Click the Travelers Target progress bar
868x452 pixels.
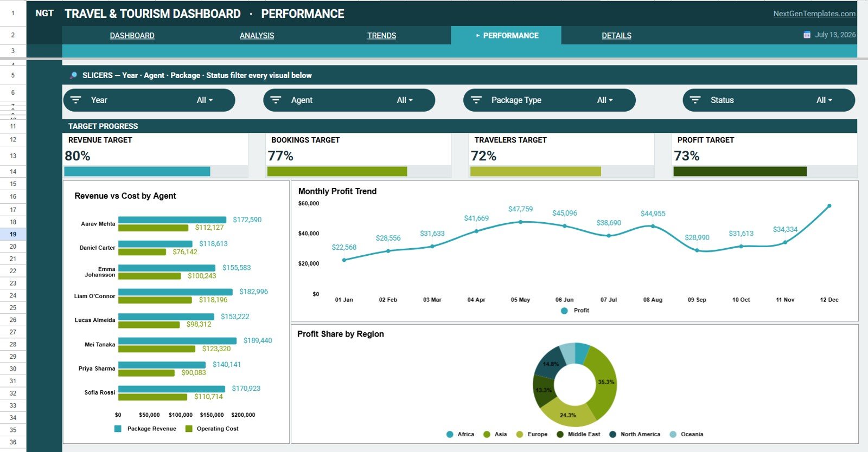click(x=535, y=171)
